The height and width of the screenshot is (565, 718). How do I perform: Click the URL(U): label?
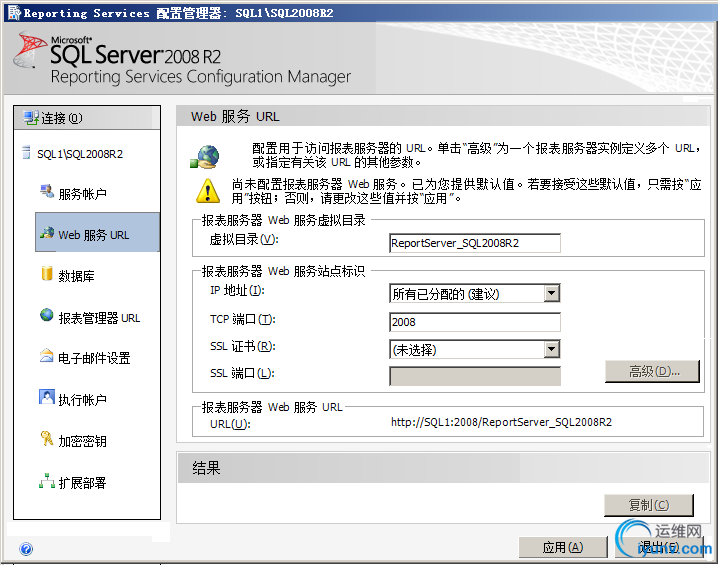point(230,424)
